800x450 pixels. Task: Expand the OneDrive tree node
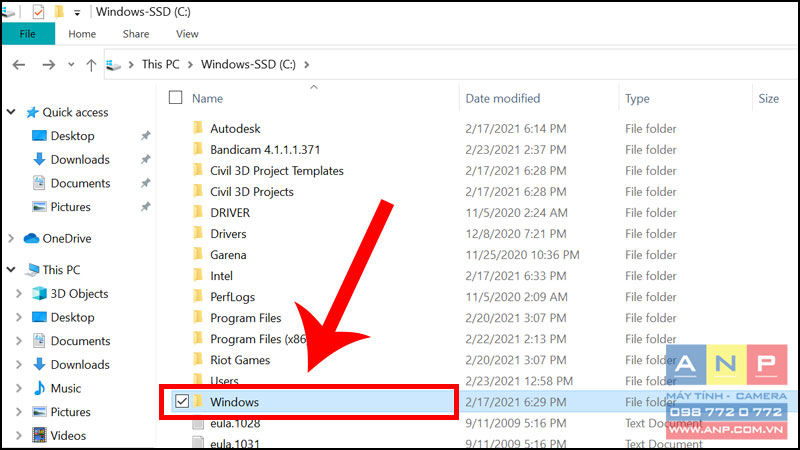pos(11,238)
